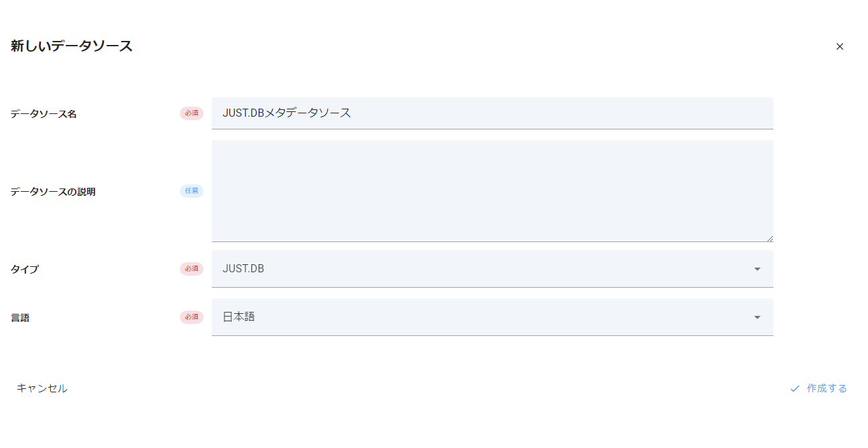
Task: Click the タイプ field label
Action: click(25, 270)
